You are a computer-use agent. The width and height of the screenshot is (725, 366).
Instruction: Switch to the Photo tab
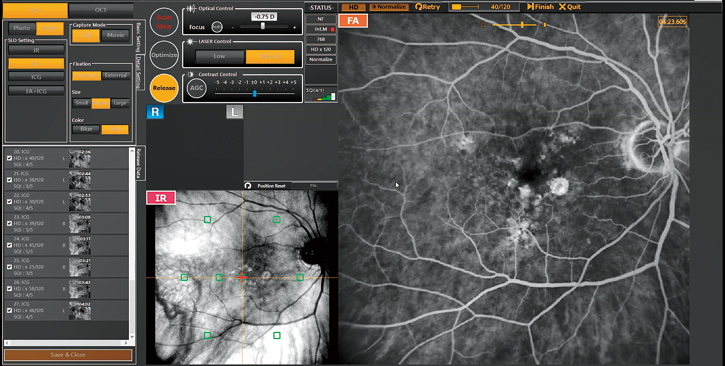point(22,28)
